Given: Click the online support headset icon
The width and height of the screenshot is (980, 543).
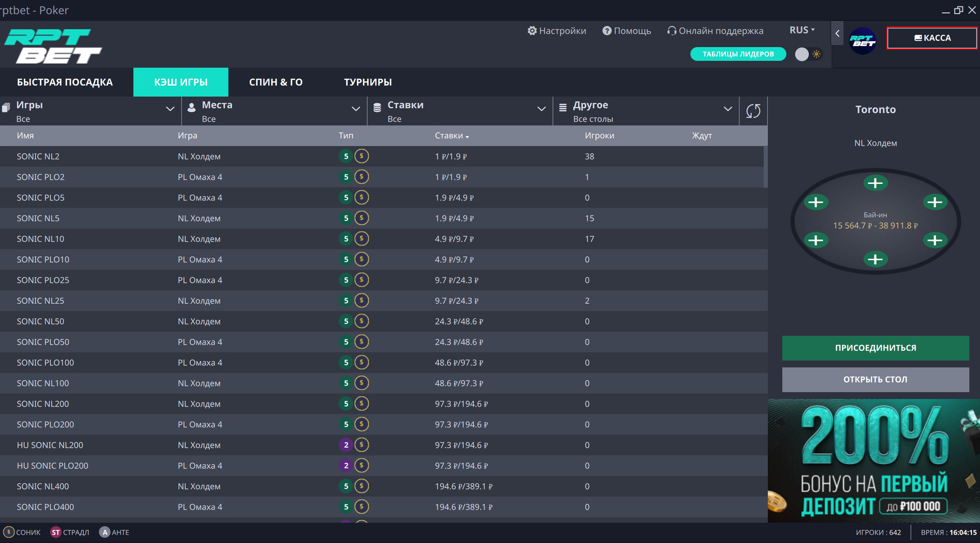Looking at the screenshot, I should pos(672,31).
